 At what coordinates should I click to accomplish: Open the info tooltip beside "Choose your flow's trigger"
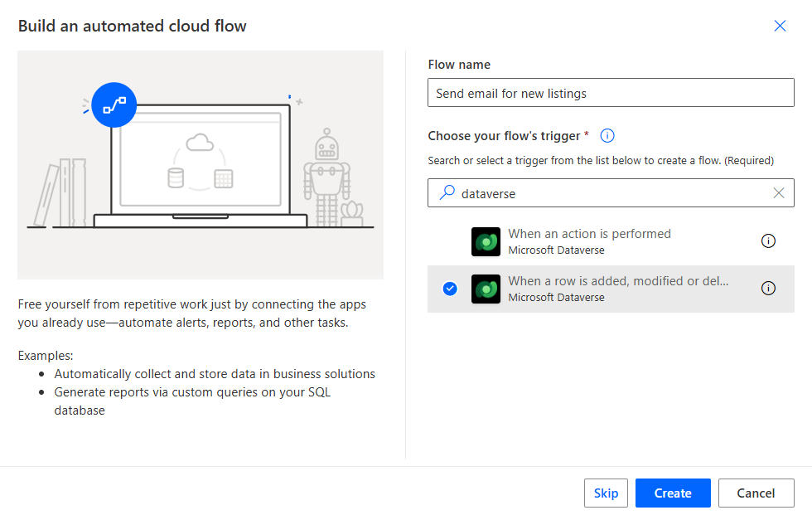point(607,135)
